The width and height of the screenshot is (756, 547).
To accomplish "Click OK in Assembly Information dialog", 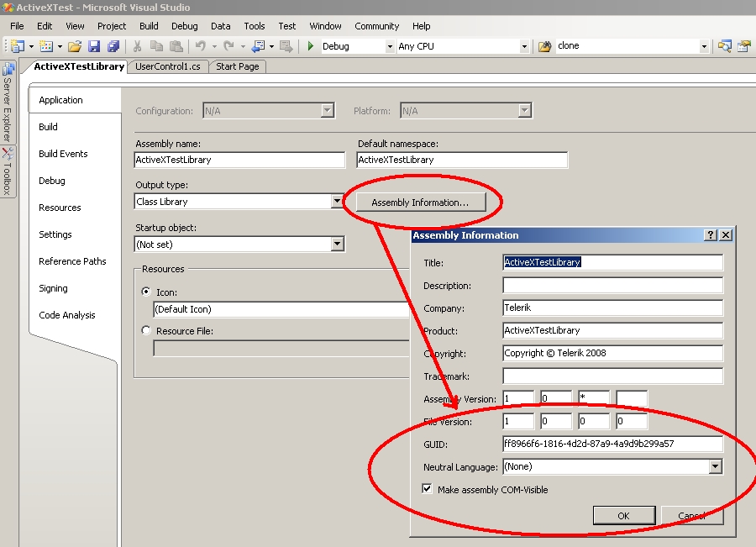I will click(x=624, y=516).
